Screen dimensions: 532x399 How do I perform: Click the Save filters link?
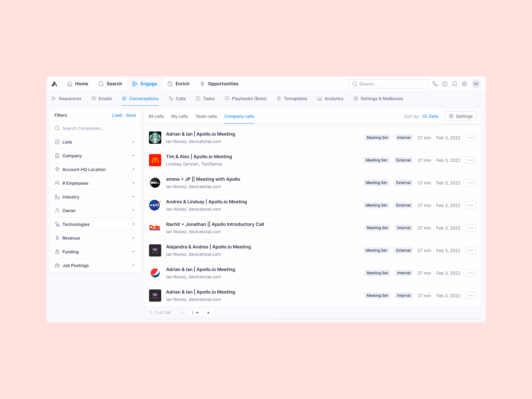pos(131,115)
